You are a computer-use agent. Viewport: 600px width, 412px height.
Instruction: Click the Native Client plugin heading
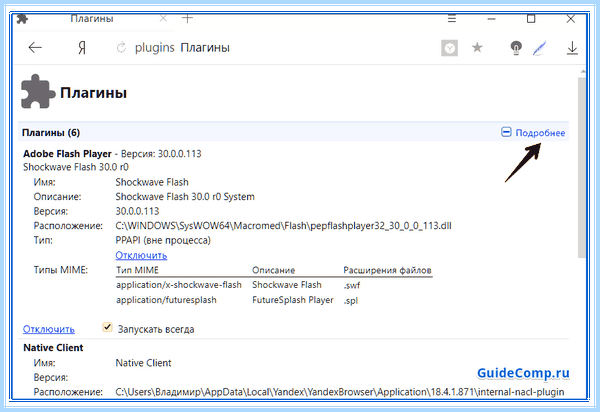click(53, 348)
